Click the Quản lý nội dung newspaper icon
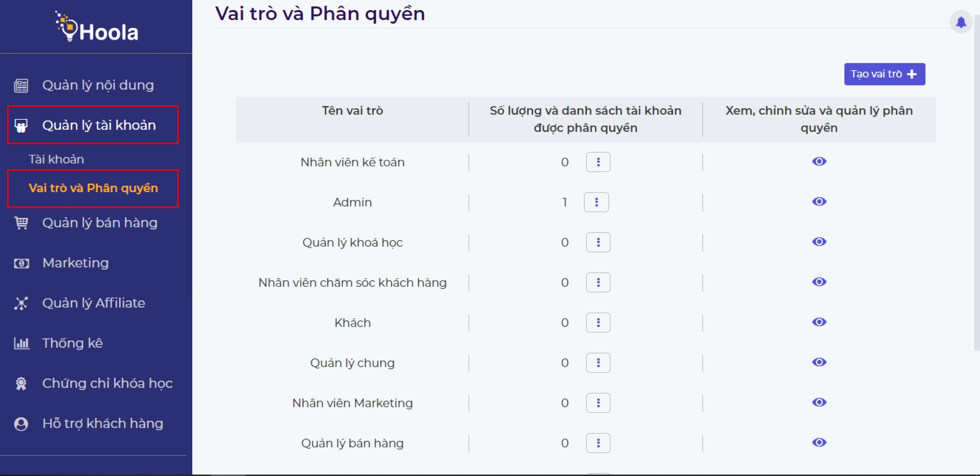This screenshot has height=476, width=980. [21, 86]
